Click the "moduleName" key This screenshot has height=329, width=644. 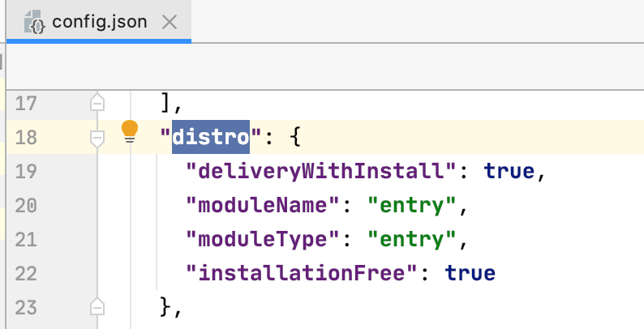tap(263, 205)
